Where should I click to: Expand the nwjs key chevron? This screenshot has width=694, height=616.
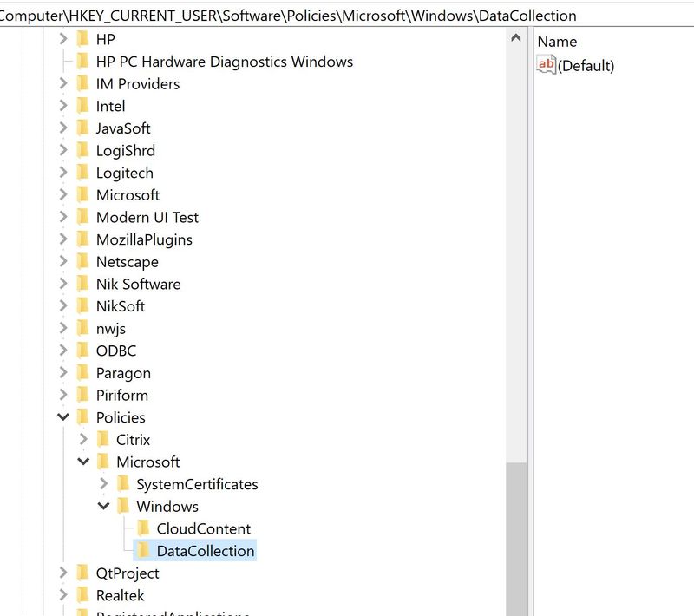pyautogui.click(x=63, y=328)
